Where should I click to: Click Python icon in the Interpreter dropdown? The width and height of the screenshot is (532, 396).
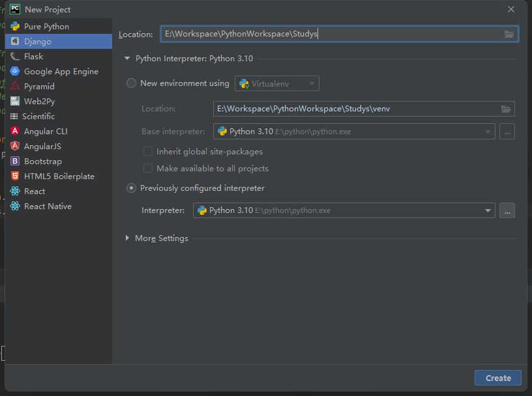(x=202, y=210)
